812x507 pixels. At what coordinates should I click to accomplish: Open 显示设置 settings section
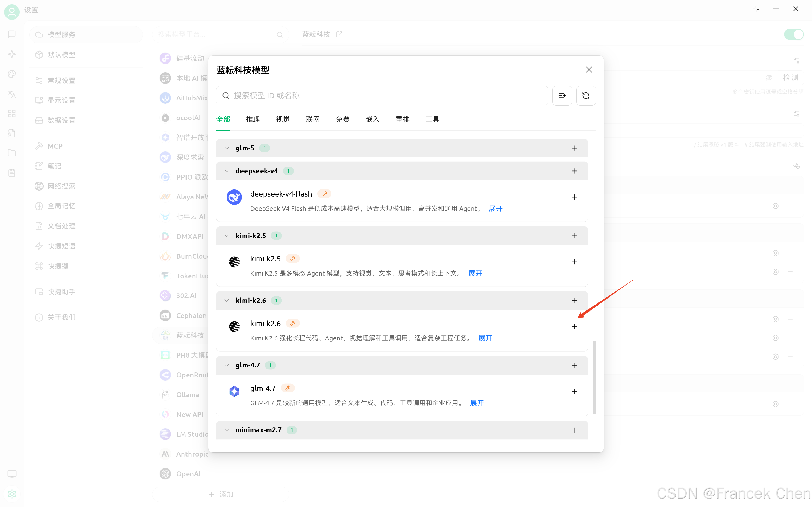[x=86, y=100]
